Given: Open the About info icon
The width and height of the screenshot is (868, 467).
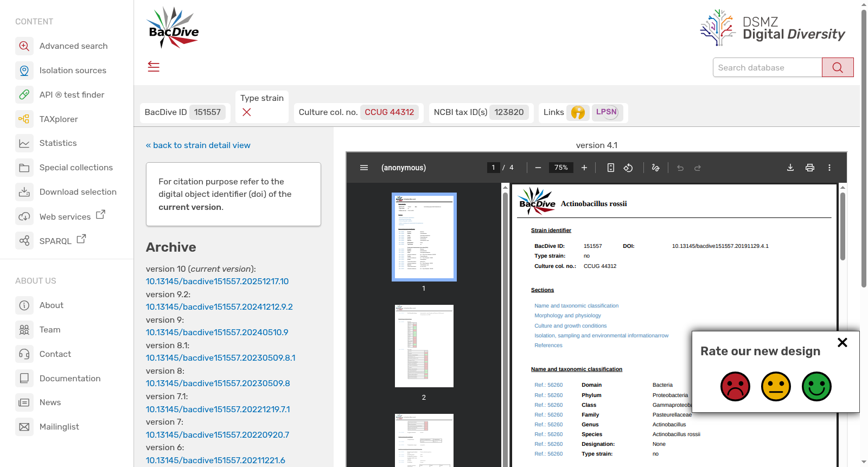Looking at the screenshot, I should pyautogui.click(x=24, y=305).
